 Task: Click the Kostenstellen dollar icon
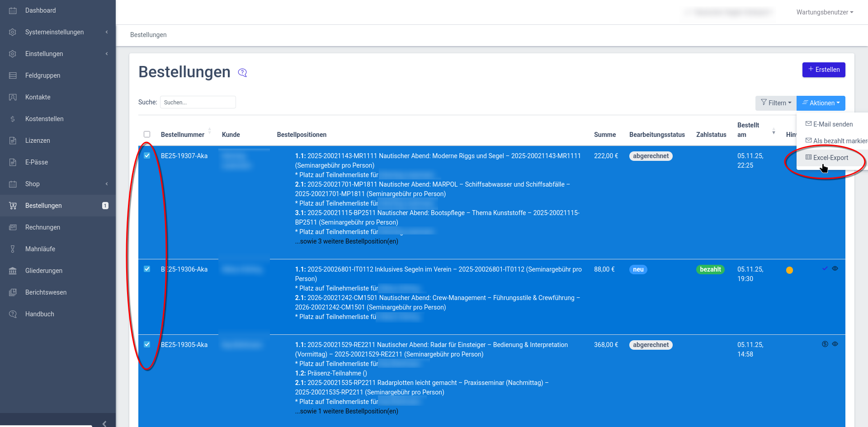pyautogui.click(x=13, y=119)
